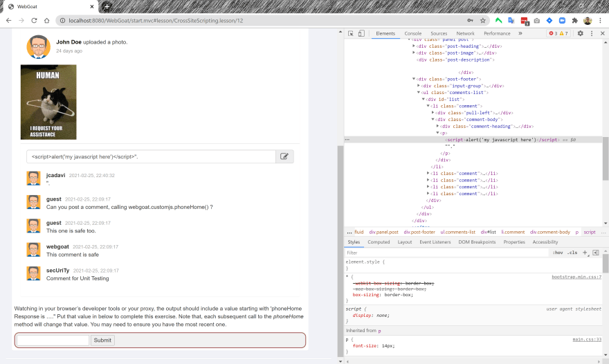Reload the WebGoat page
Viewport: 609px width, 364px height.
coord(34,21)
